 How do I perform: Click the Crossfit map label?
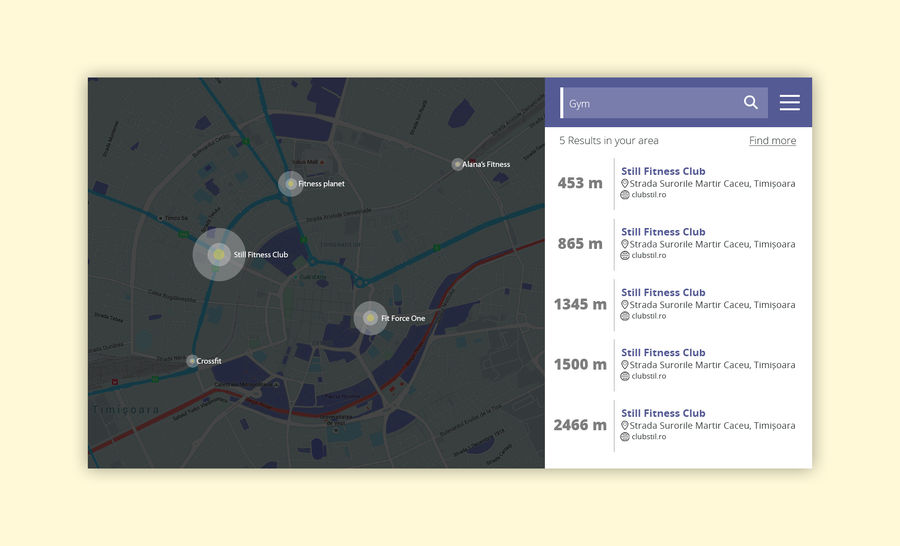coord(209,361)
